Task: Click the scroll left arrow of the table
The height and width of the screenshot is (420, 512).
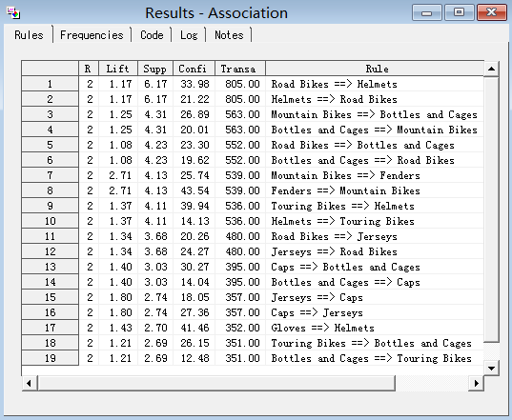Action: pos(29,383)
